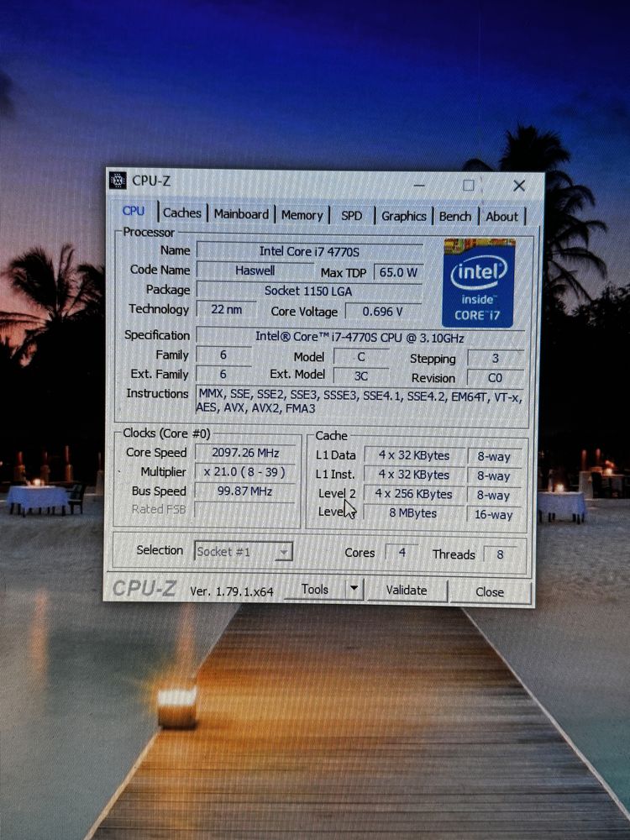Click the Intel Core i7 logo badge
630x840 pixels.
click(479, 282)
